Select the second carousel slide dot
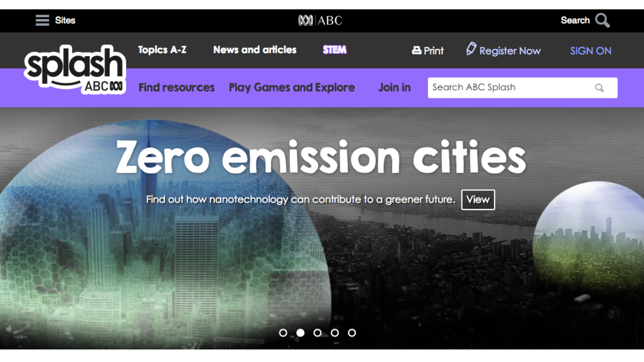Image resolution: width=644 pixels, height=362 pixels. coord(300,333)
